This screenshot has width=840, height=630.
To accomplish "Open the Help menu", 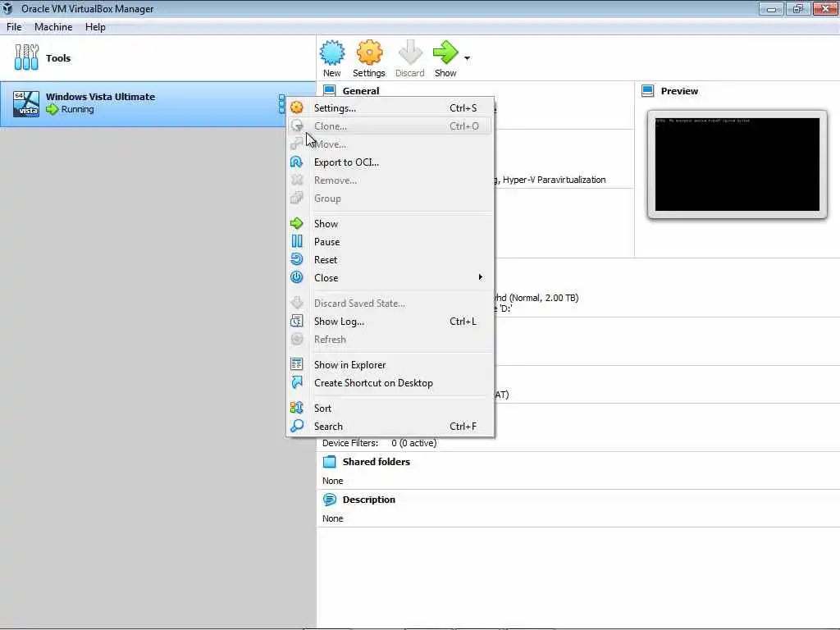I will [x=95, y=27].
